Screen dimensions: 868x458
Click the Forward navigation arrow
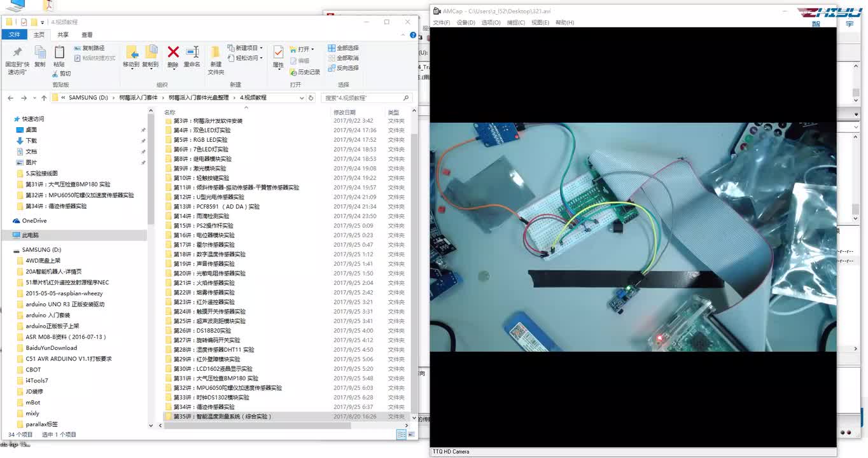pyautogui.click(x=24, y=98)
